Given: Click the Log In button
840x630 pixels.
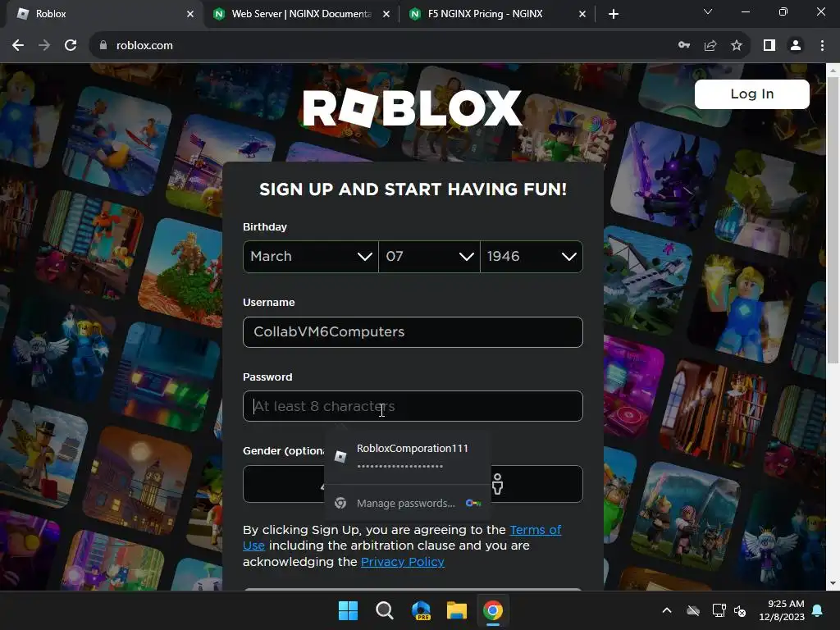Looking at the screenshot, I should (x=751, y=94).
